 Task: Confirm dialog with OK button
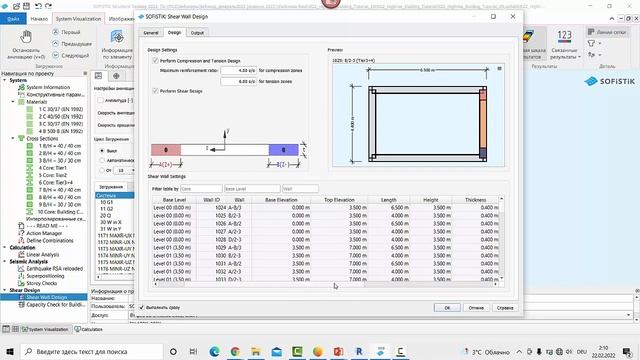click(447, 308)
